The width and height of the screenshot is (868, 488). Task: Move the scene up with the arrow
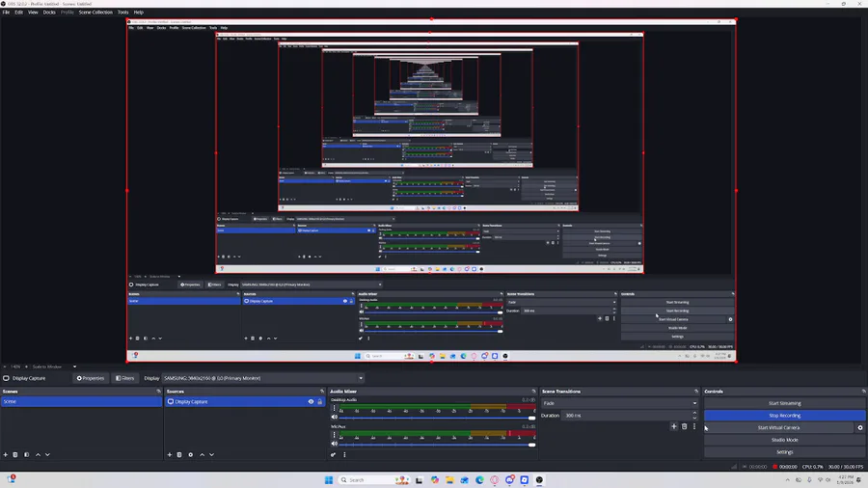tap(38, 455)
